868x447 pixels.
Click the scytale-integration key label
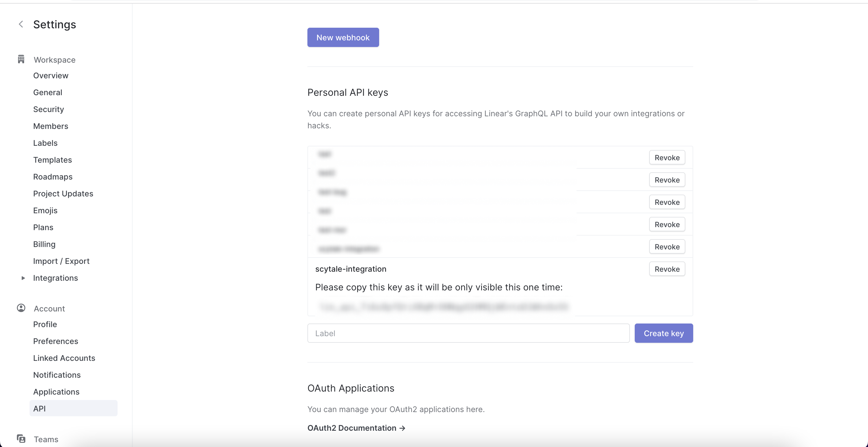(351, 269)
